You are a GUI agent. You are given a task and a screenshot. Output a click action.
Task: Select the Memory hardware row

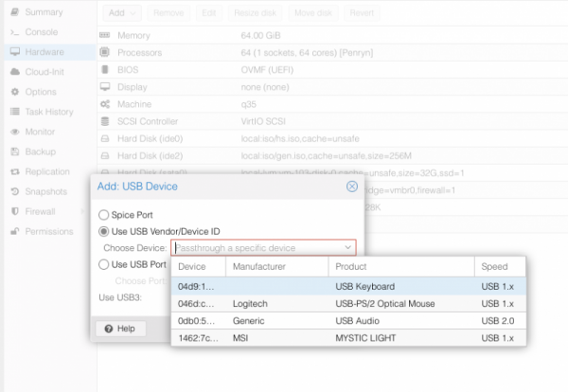(332, 35)
